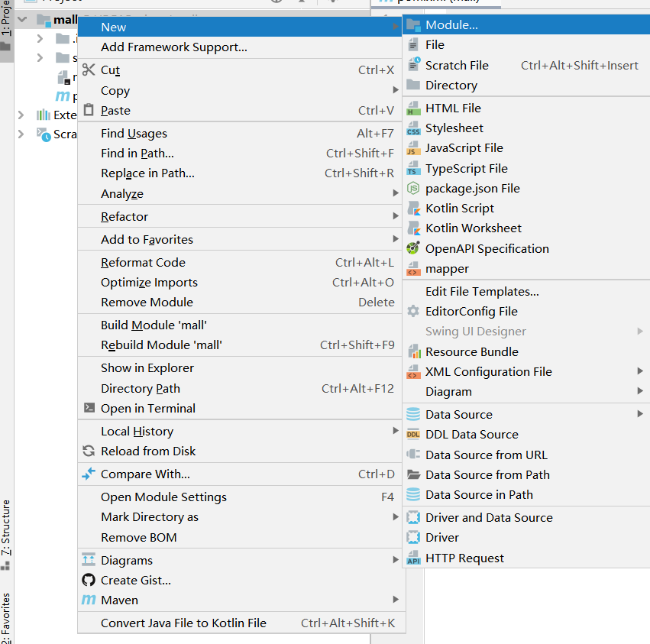
Task: Select Add to Favorites menu entry
Action: (x=240, y=239)
